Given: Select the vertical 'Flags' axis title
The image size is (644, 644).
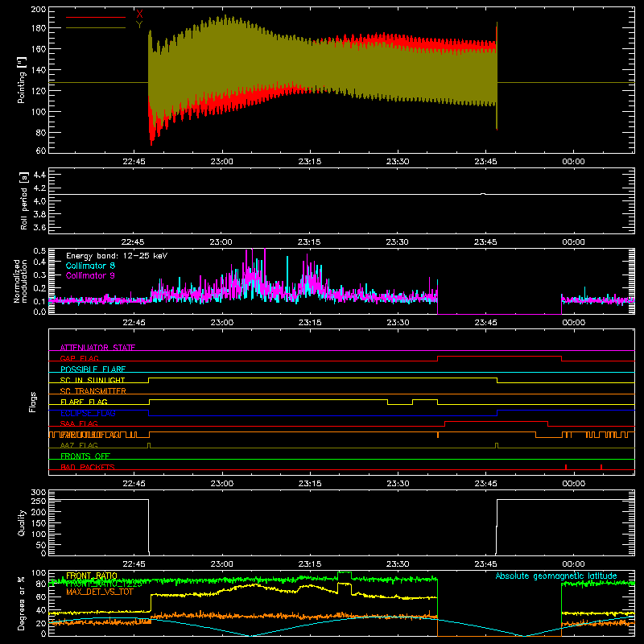Looking at the screenshot, I should click(33, 402).
